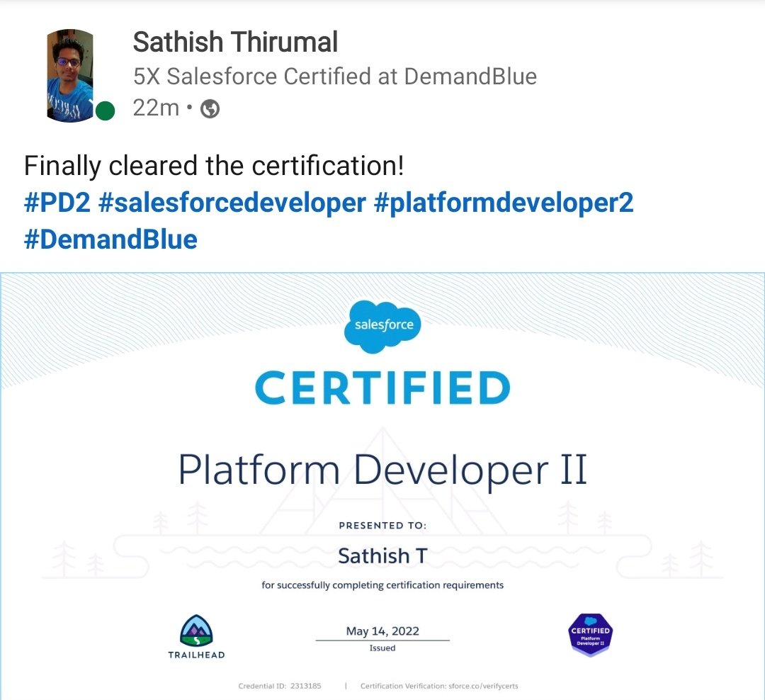765x700 pixels.
Task: Click the globe public visibility icon
Action: [210, 108]
